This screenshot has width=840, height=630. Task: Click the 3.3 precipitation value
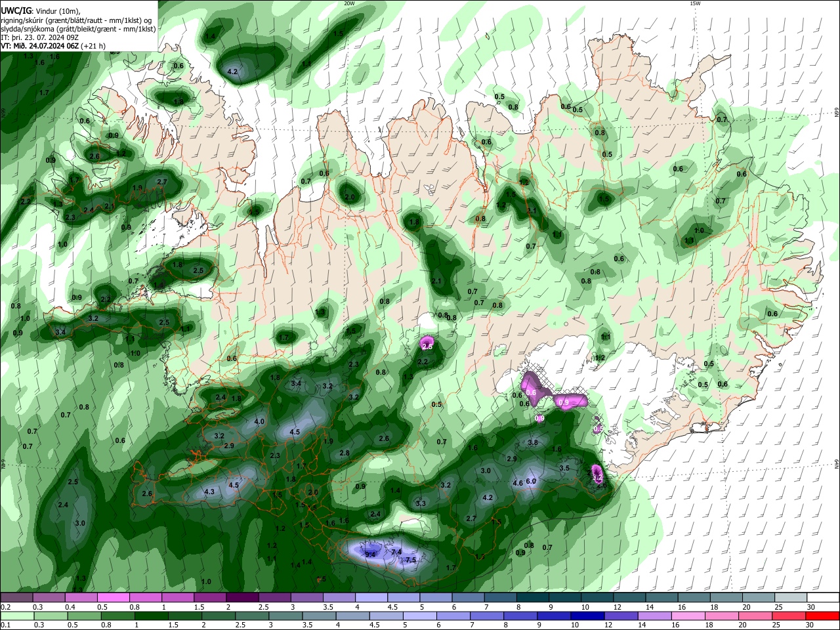click(421, 503)
